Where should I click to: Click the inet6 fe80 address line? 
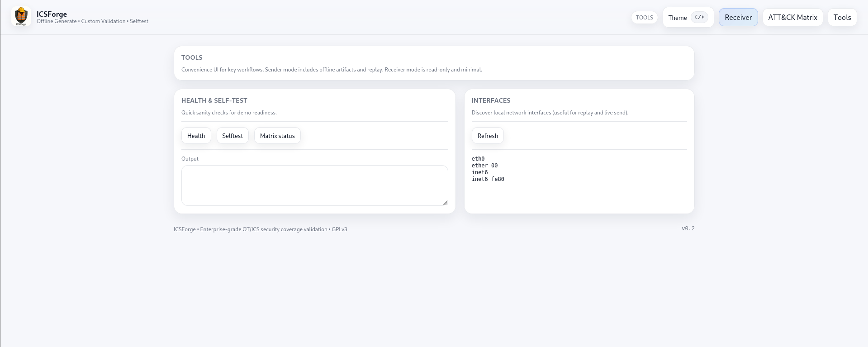click(x=488, y=179)
